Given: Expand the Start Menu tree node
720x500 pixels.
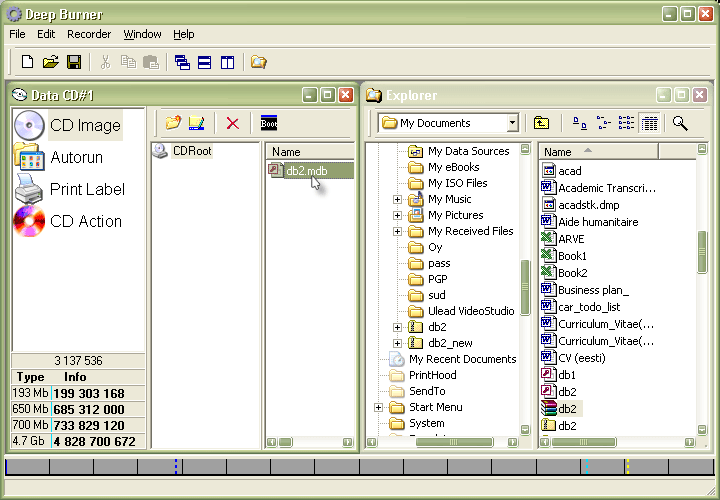Looking at the screenshot, I should point(379,407).
